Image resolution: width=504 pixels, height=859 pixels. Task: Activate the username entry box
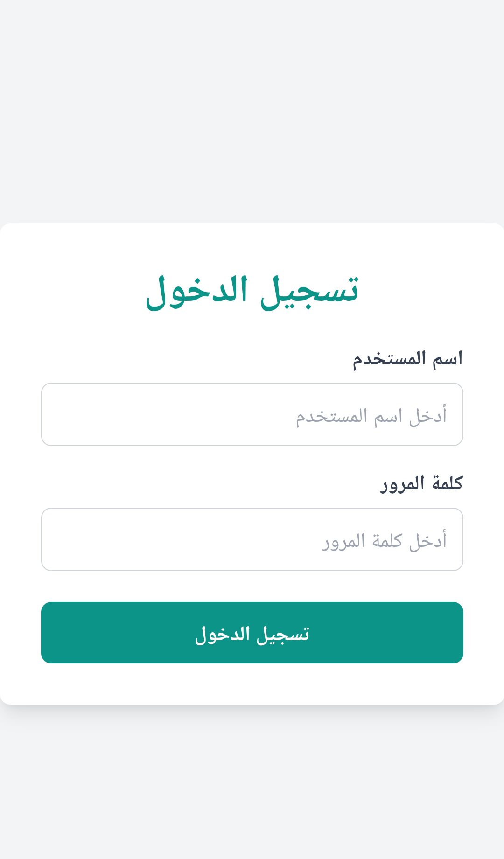pyautogui.click(x=252, y=414)
